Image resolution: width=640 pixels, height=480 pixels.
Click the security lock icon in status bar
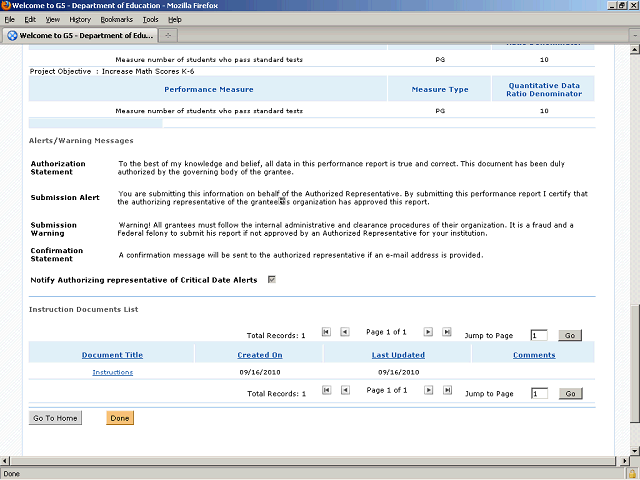632,474
